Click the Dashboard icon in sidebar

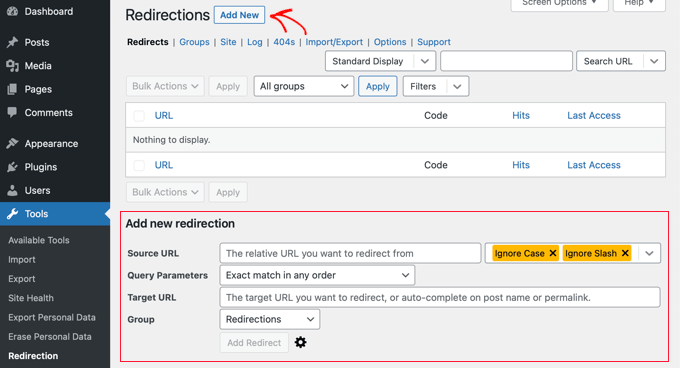point(13,11)
